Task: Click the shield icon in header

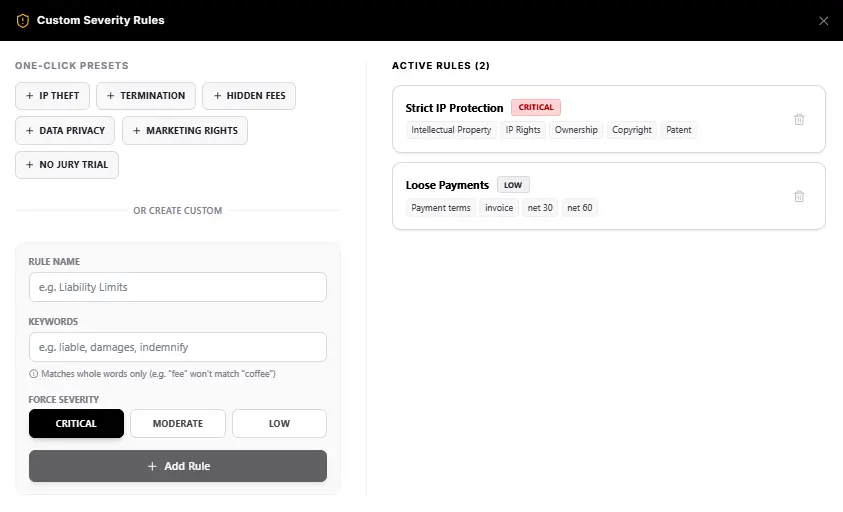Action: pos(23,20)
